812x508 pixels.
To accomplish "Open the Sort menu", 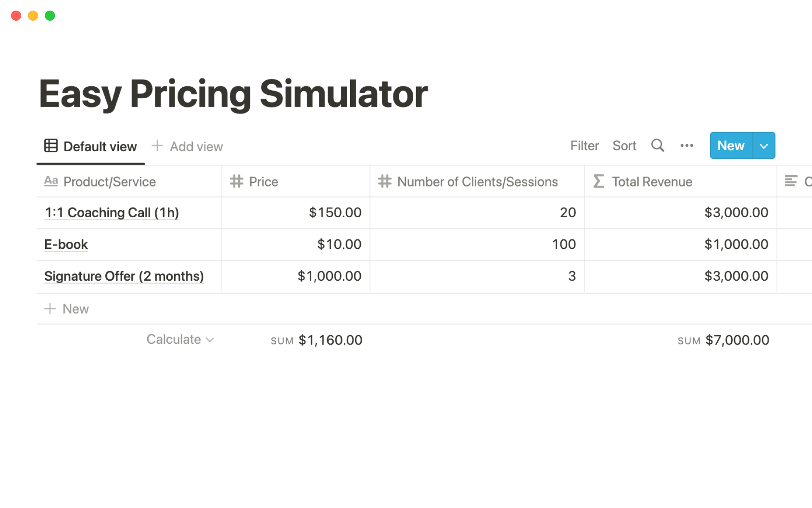I will (624, 146).
